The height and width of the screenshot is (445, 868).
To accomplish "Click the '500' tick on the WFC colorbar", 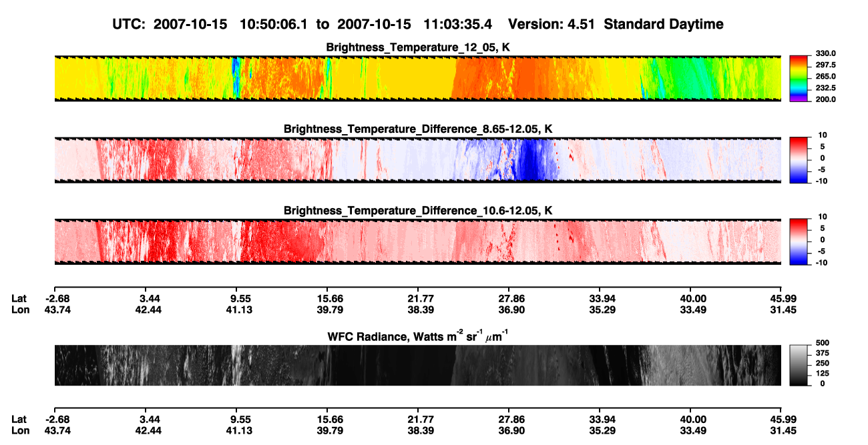I will (821, 345).
